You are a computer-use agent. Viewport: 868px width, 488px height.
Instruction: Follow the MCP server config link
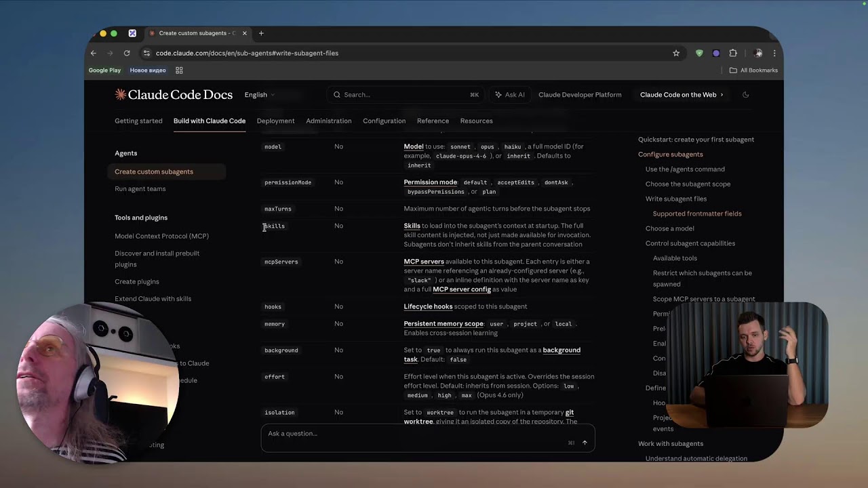pyautogui.click(x=462, y=289)
